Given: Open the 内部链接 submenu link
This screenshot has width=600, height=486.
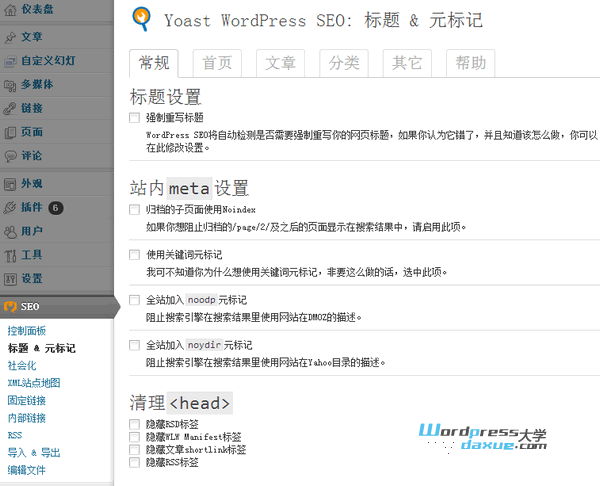Looking at the screenshot, I should click(27, 418).
